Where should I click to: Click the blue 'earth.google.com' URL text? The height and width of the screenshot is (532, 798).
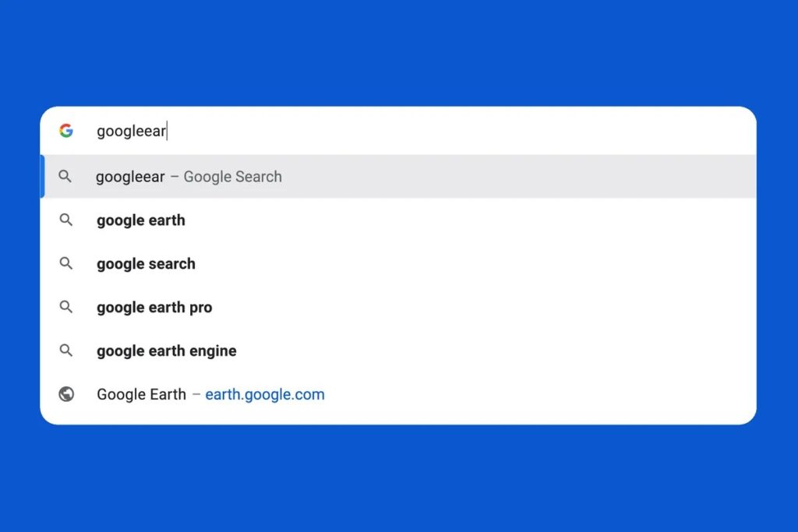265,394
